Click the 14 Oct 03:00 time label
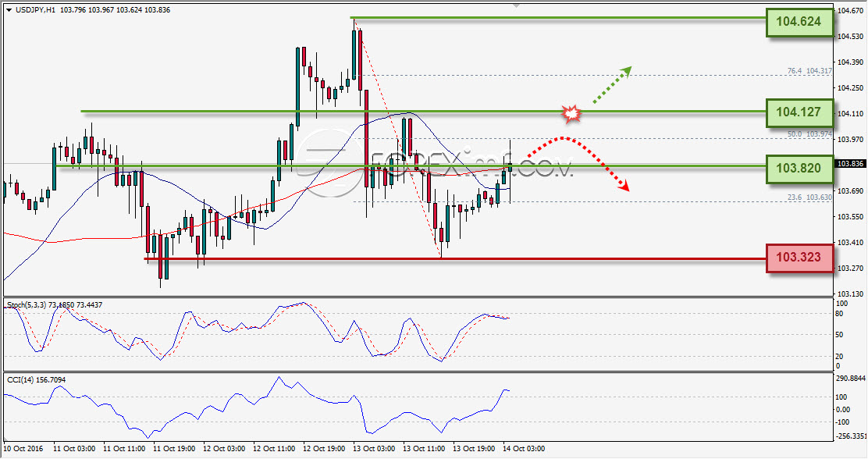The height and width of the screenshot is (459, 868). (x=524, y=449)
